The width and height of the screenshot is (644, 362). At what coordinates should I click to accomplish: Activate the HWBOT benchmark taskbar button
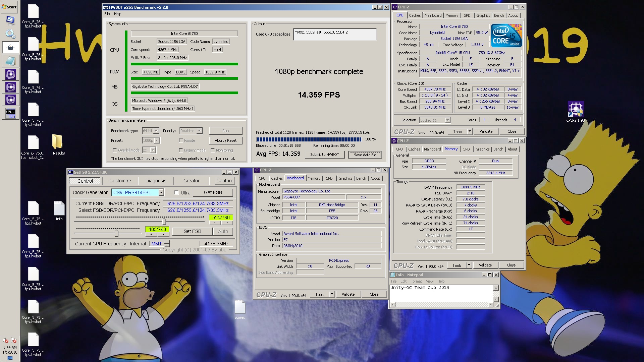tap(10, 48)
